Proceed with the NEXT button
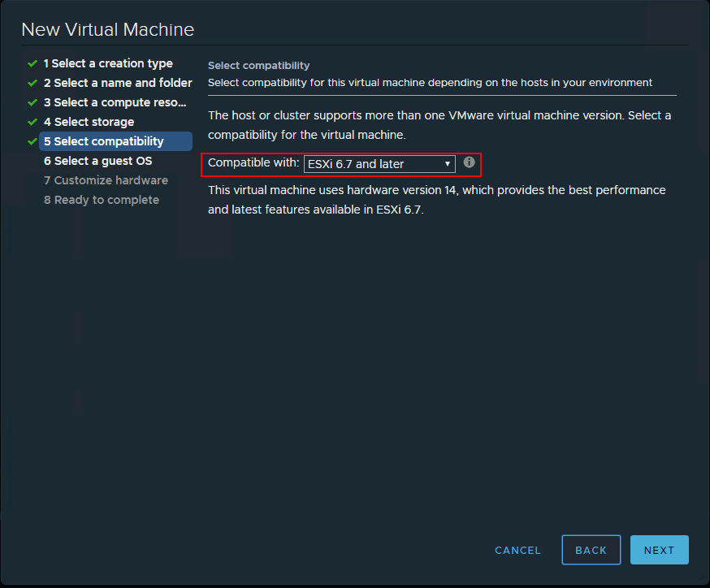 pos(659,550)
